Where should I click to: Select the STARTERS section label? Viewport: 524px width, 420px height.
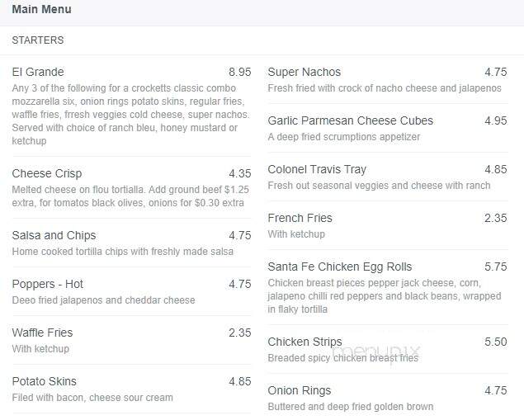click(x=38, y=40)
